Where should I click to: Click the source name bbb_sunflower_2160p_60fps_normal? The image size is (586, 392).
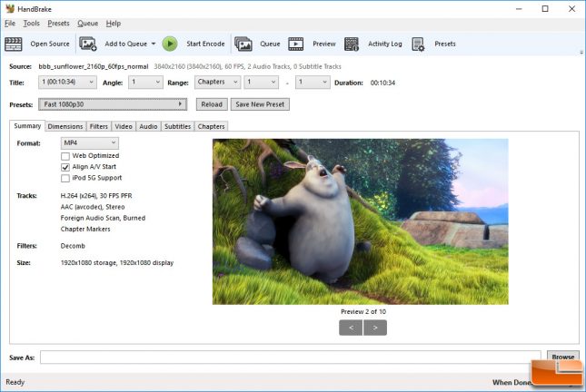click(94, 66)
